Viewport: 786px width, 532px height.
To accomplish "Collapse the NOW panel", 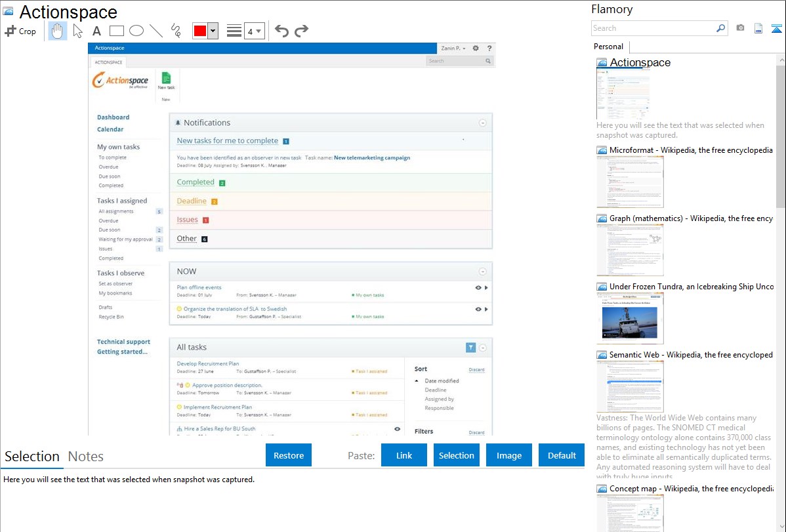I will point(483,272).
